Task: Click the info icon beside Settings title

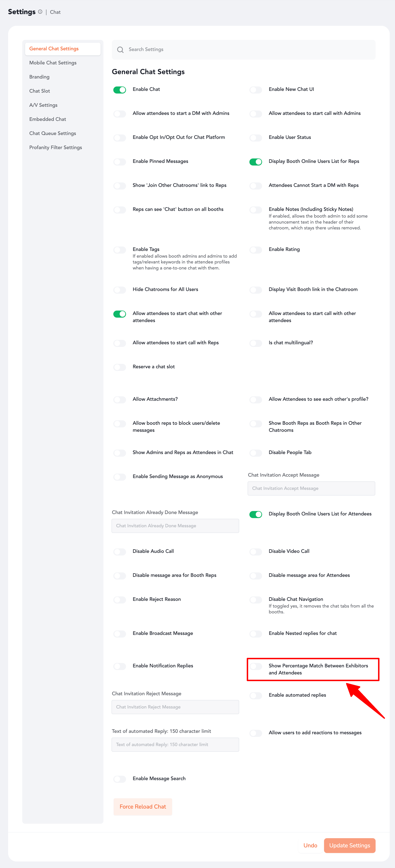Action: (40, 12)
